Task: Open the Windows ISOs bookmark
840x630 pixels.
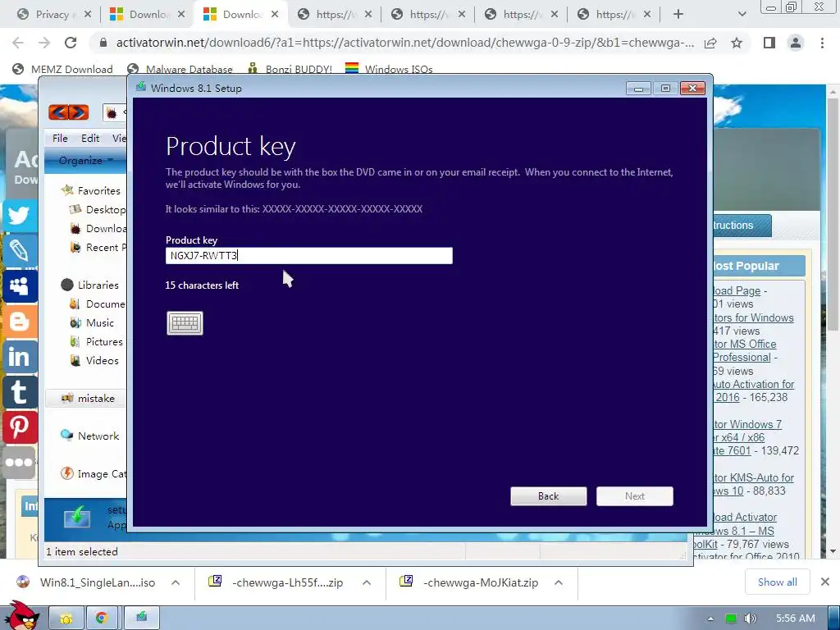Action: point(389,69)
